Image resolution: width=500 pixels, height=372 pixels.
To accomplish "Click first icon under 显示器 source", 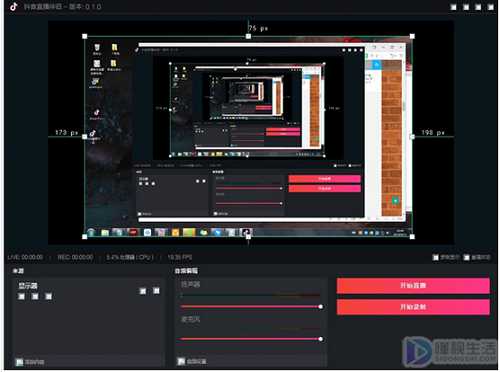I will [21, 296].
